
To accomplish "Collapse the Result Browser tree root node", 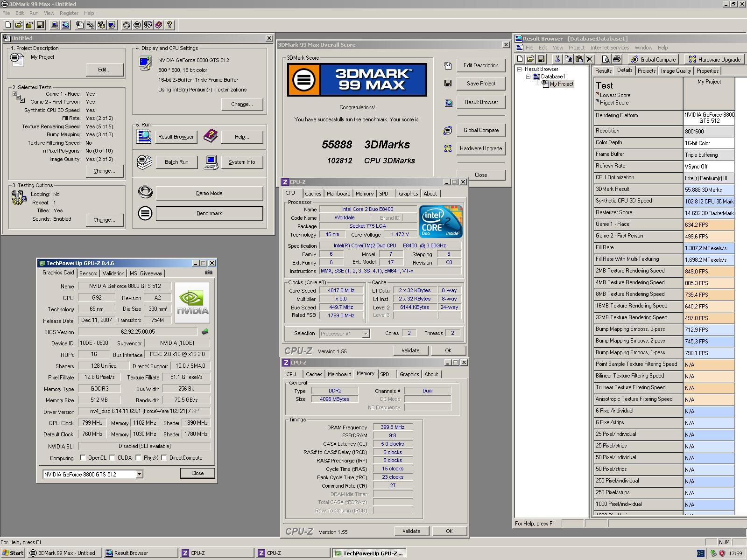I will 519,69.
